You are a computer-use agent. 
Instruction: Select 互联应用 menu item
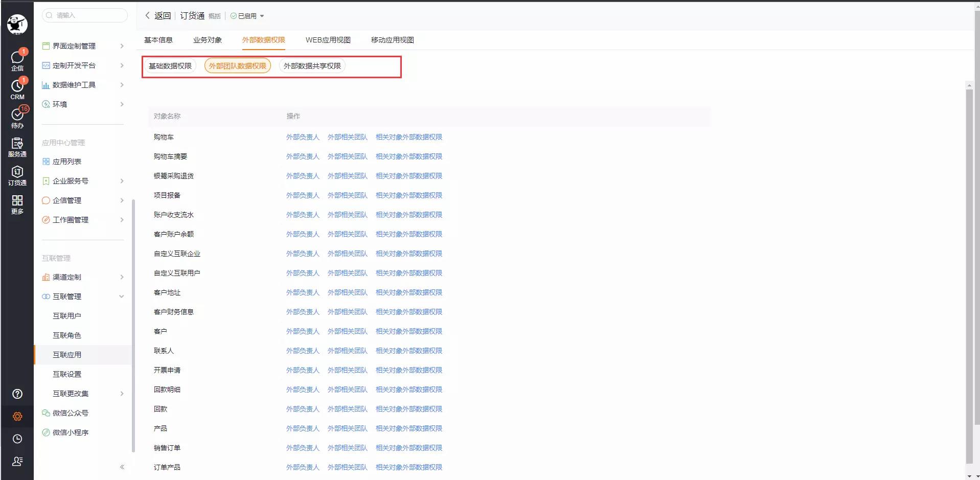(x=82, y=355)
